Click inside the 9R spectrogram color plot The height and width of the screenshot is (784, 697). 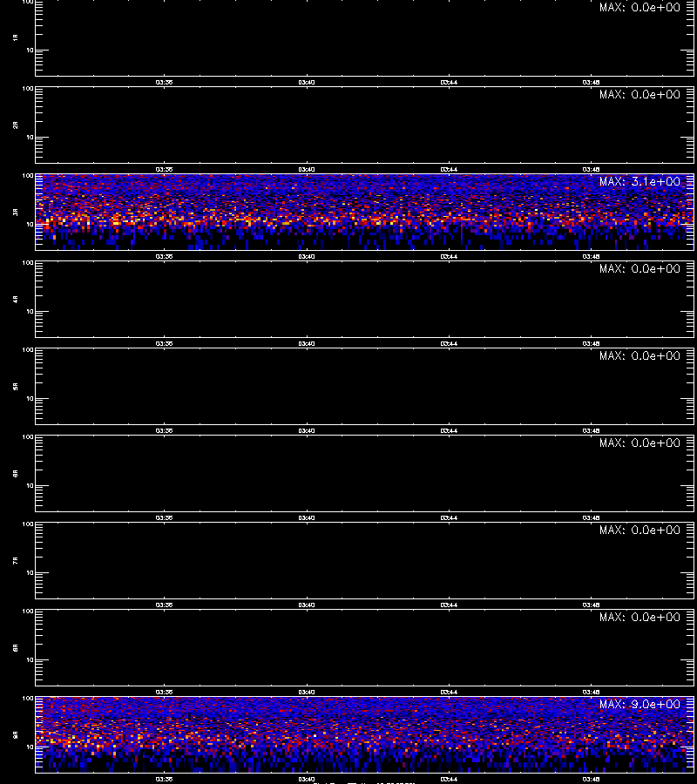click(x=364, y=734)
